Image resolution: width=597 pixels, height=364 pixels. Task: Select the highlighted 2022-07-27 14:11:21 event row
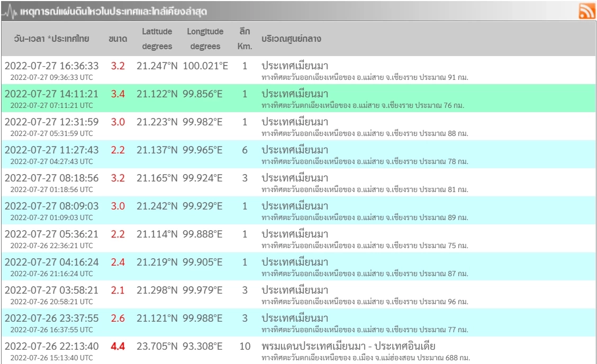click(51, 94)
